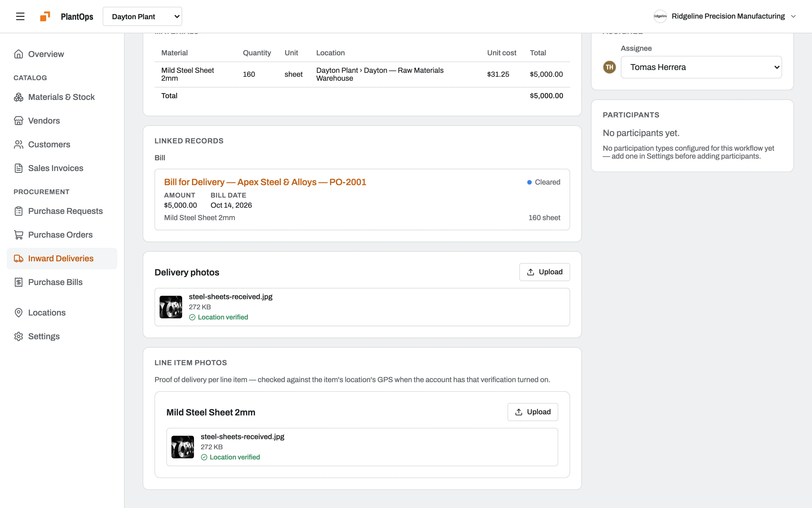Viewport: 812px width, 508px height.
Task: Click the 160 quantity cell
Action: (249, 74)
